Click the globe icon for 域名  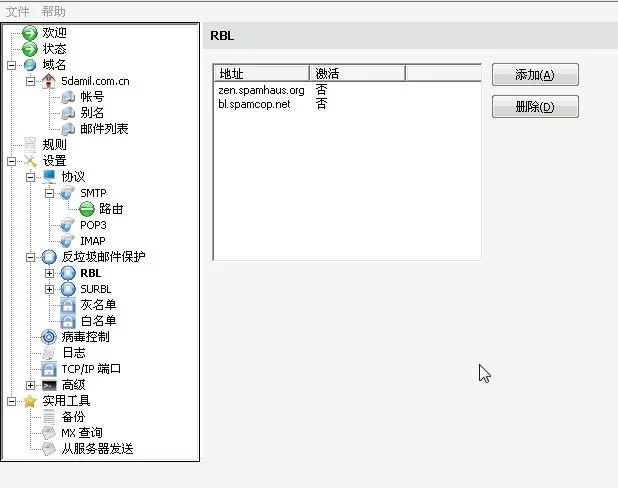point(30,65)
